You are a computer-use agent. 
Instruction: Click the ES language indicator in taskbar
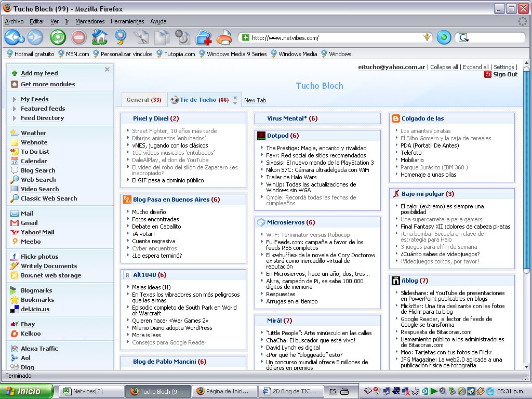coord(332,391)
